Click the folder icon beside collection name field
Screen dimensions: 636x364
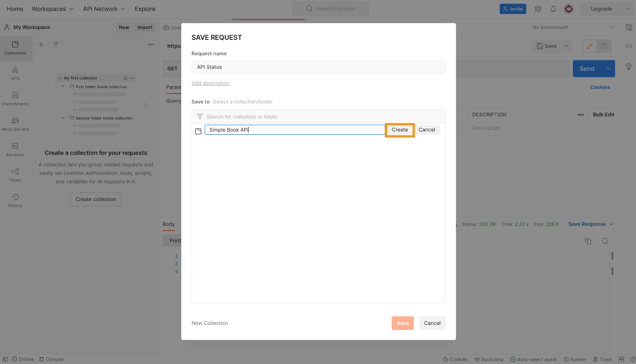[x=198, y=131]
